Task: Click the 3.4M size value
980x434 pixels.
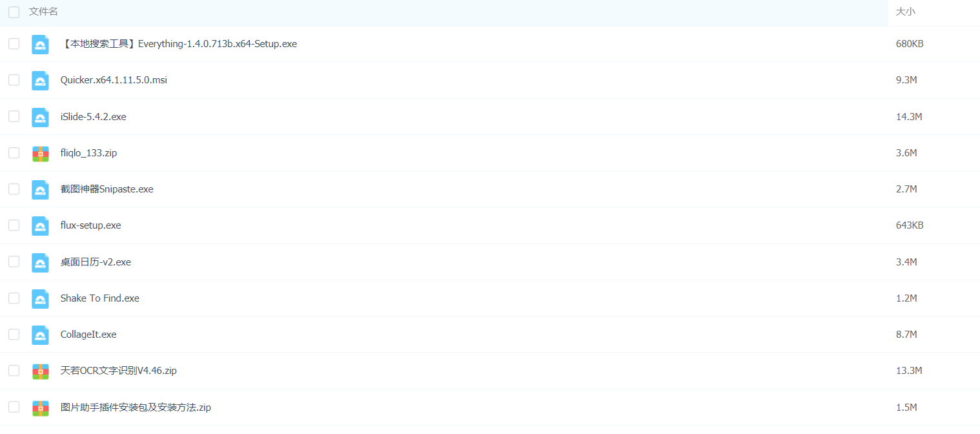Action: [x=906, y=262]
